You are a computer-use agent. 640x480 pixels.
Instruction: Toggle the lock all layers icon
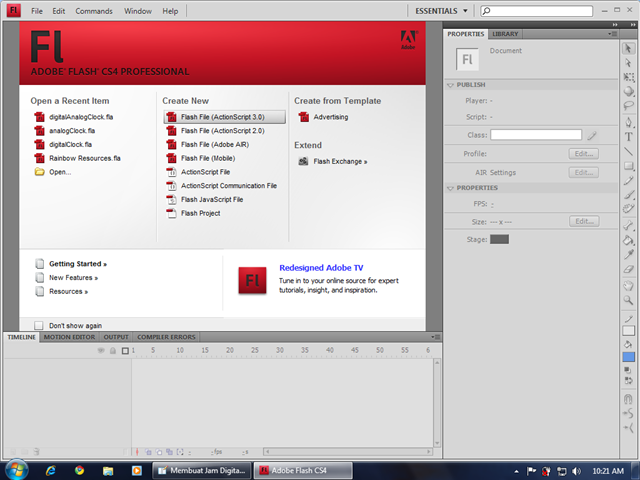pos(112,350)
